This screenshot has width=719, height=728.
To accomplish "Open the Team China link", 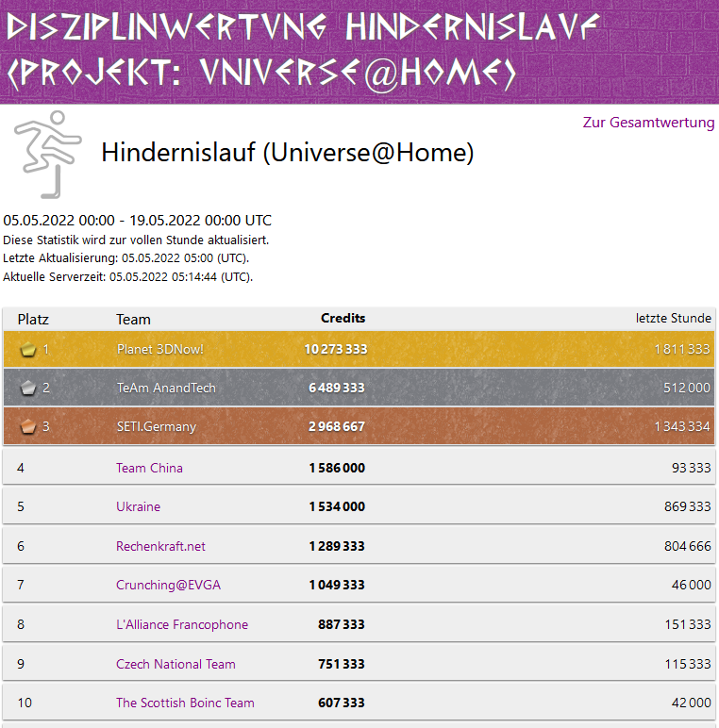I will 149,468.
